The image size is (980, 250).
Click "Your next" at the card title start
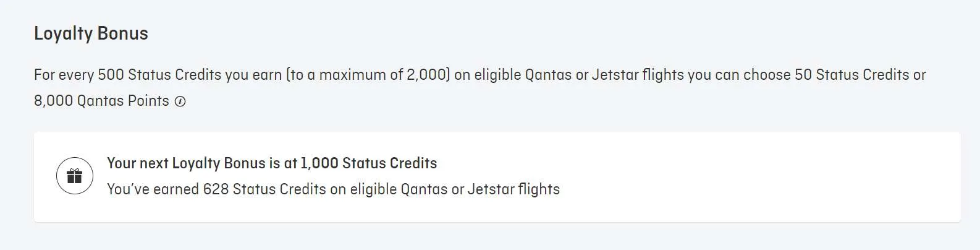pyautogui.click(x=137, y=163)
